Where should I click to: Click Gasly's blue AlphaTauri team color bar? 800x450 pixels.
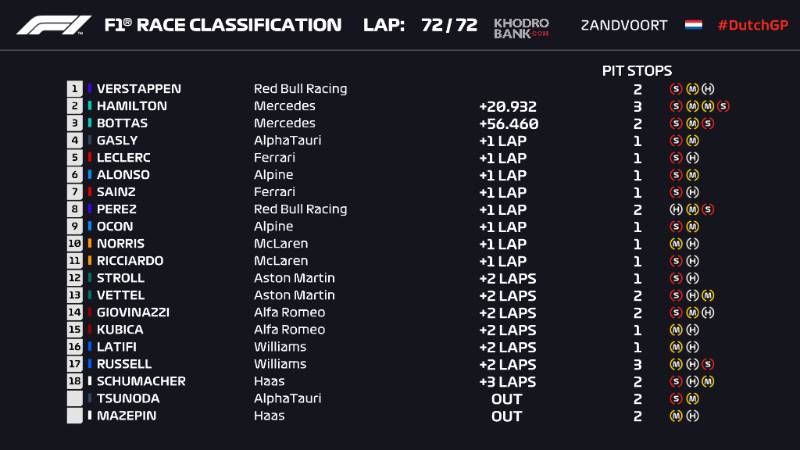pyautogui.click(x=90, y=140)
